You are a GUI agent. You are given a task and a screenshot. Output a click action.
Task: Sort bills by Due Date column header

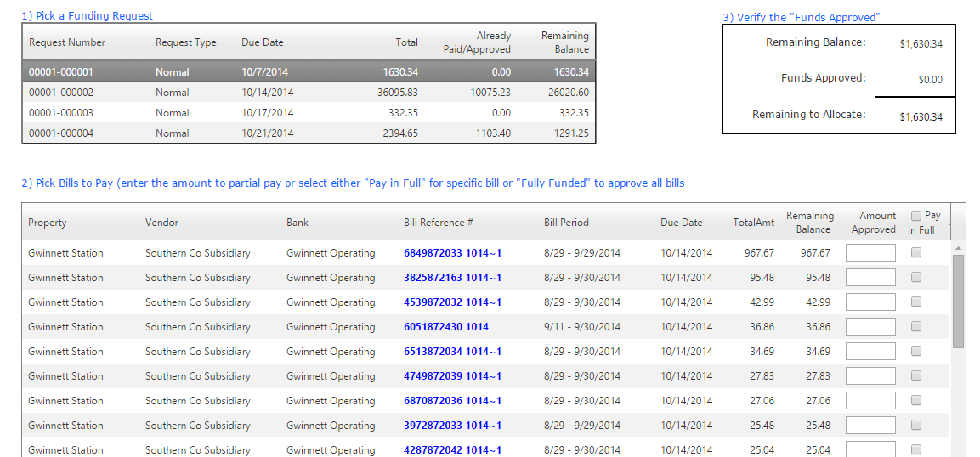point(681,223)
